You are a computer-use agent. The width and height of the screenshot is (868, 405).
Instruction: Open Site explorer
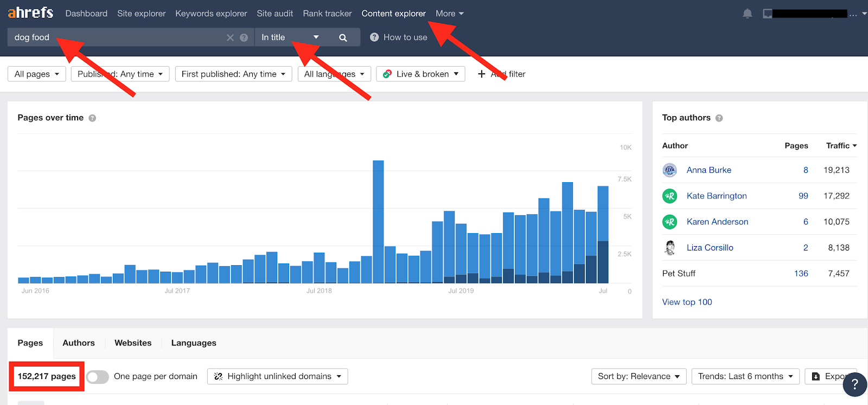point(142,14)
